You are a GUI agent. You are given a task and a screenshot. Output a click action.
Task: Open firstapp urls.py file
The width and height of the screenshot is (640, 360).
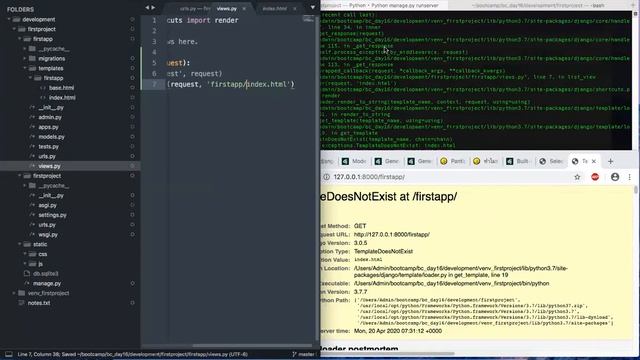(47, 156)
